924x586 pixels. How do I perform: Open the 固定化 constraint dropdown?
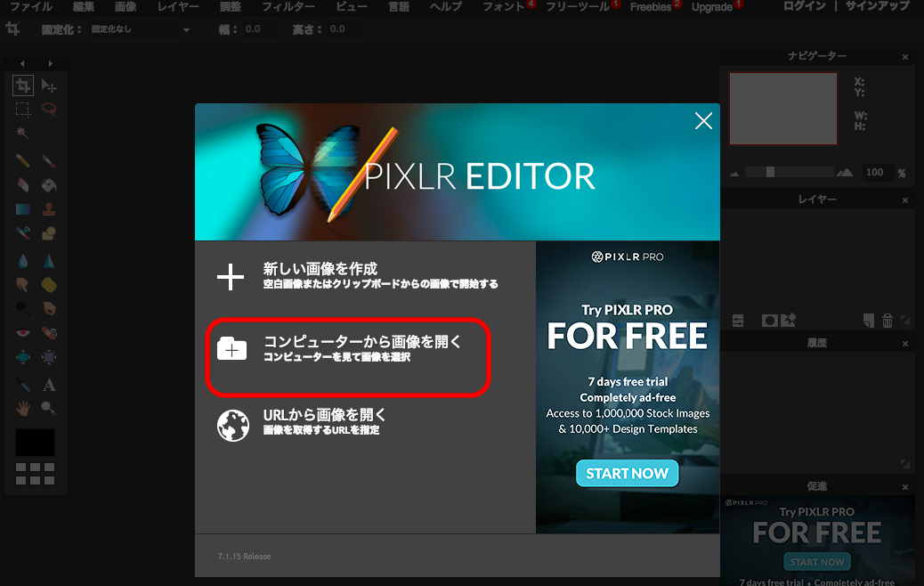point(141,29)
